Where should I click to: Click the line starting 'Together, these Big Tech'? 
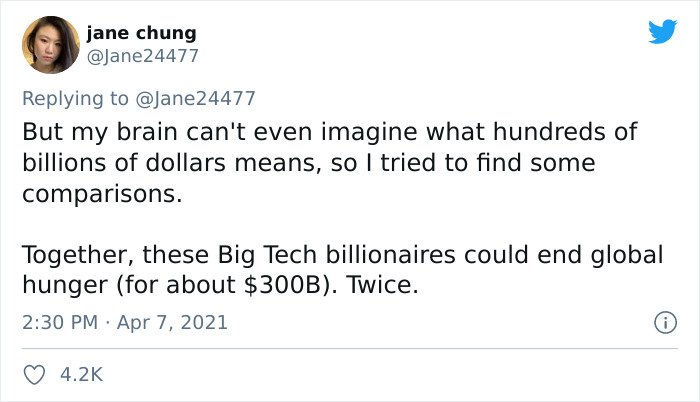pos(343,255)
